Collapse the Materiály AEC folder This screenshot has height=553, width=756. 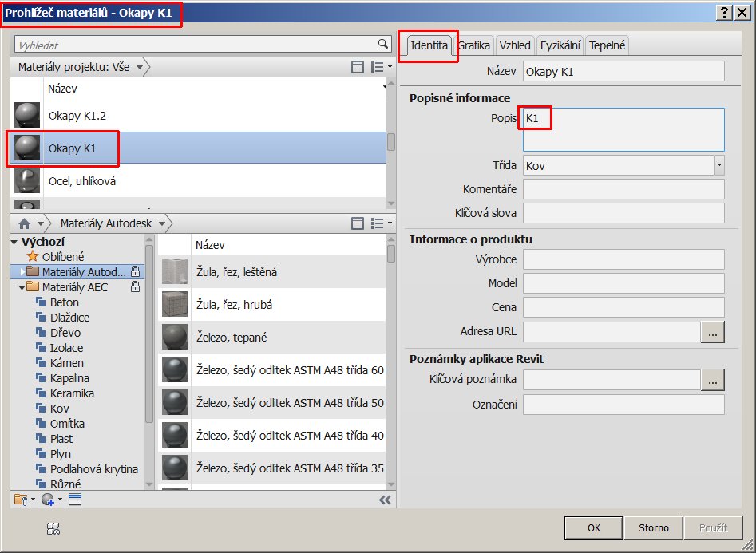[22, 287]
